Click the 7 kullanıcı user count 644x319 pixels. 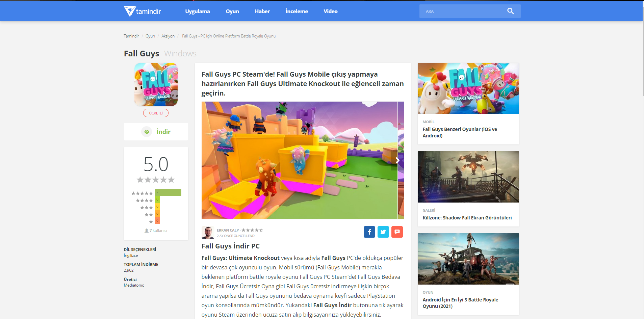pos(158,231)
